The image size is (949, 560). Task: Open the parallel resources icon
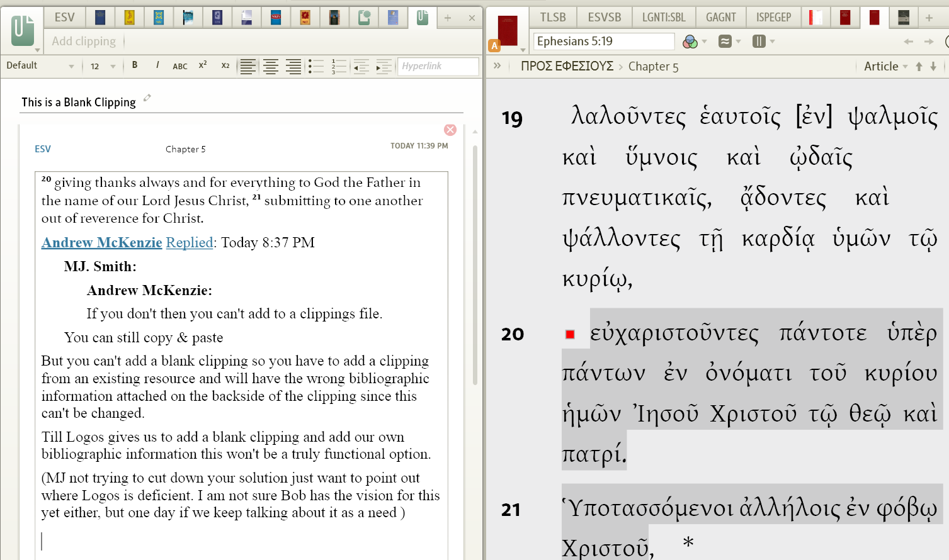pyautogui.click(x=725, y=42)
